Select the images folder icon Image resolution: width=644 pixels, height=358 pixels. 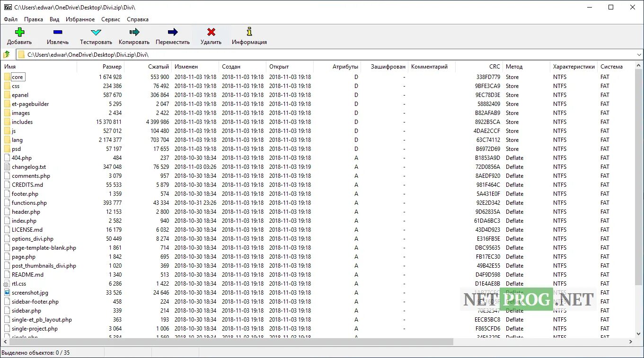(7, 113)
